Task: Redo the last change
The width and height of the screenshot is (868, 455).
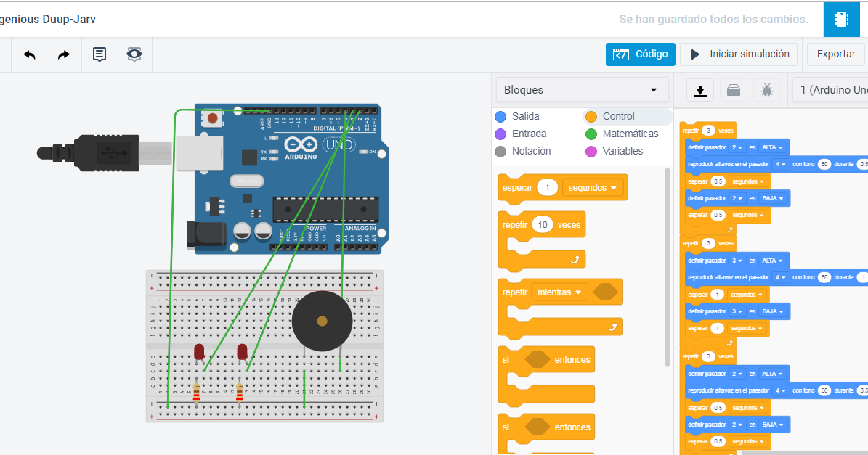Action: 63,54
